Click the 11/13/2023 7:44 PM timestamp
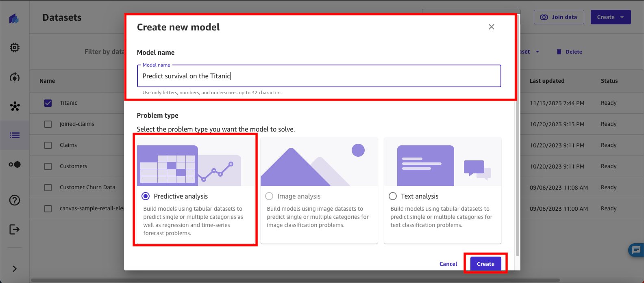Viewport: 644px width, 283px height. pos(557,103)
